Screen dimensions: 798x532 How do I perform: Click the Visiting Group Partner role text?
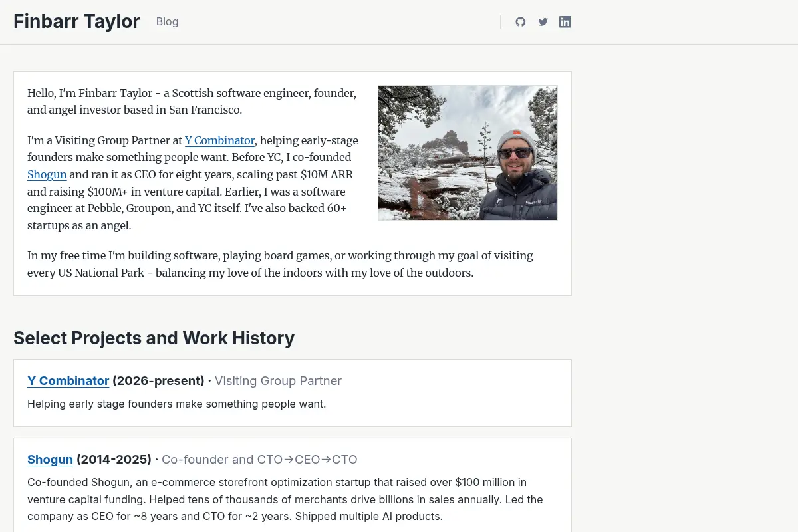tap(278, 381)
